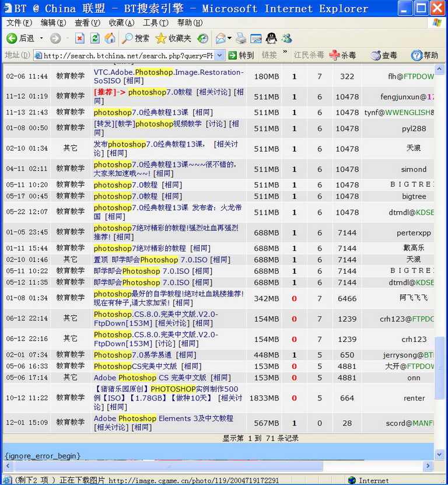The height and width of the screenshot is (485, 448).
Task: Select the uploader name simond
Action: click(414, 169)
